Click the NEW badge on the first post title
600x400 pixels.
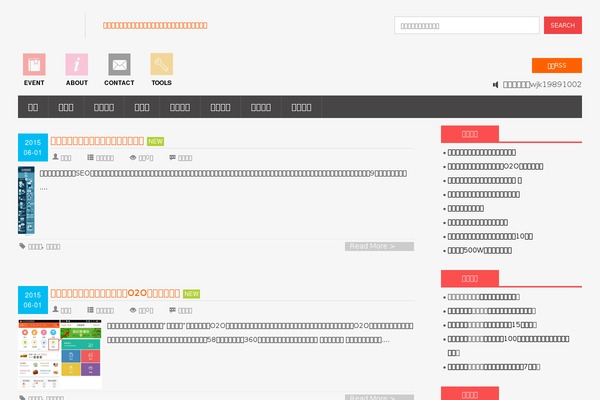point(155,141)
